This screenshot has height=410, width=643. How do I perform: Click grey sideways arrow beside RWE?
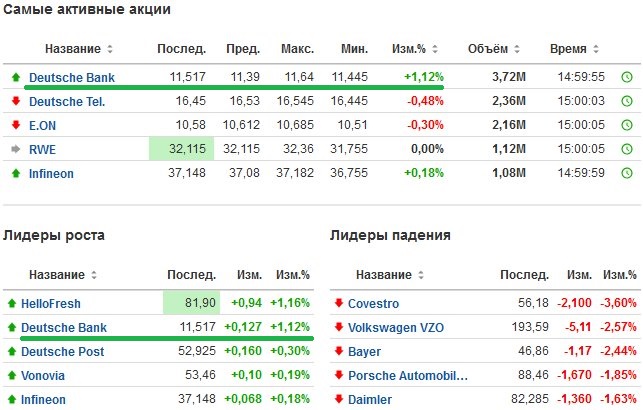pos(16,149)
